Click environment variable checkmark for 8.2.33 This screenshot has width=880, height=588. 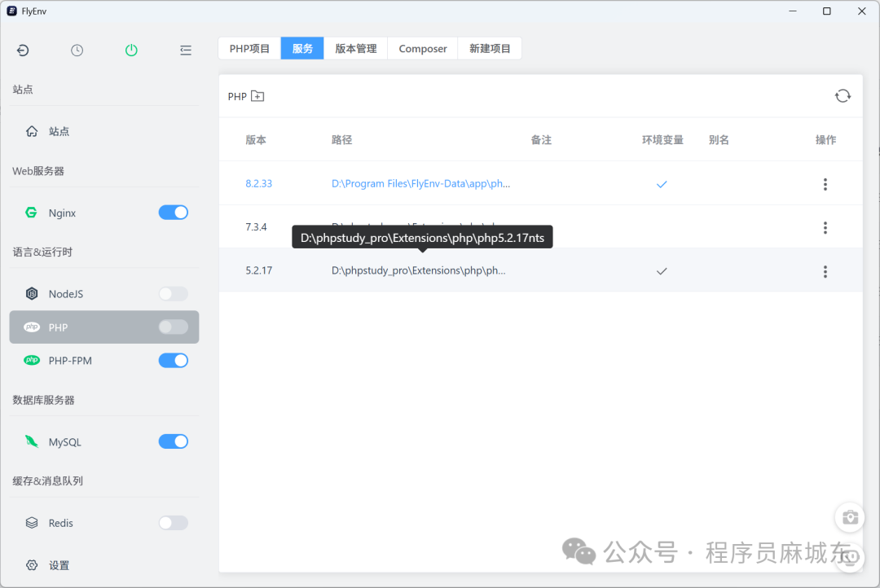tap(662, 184)
